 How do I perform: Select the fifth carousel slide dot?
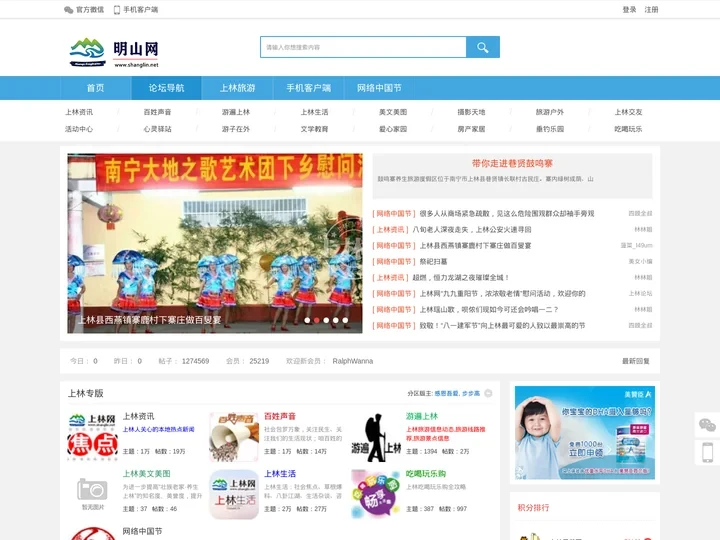(x=345, y=320)
